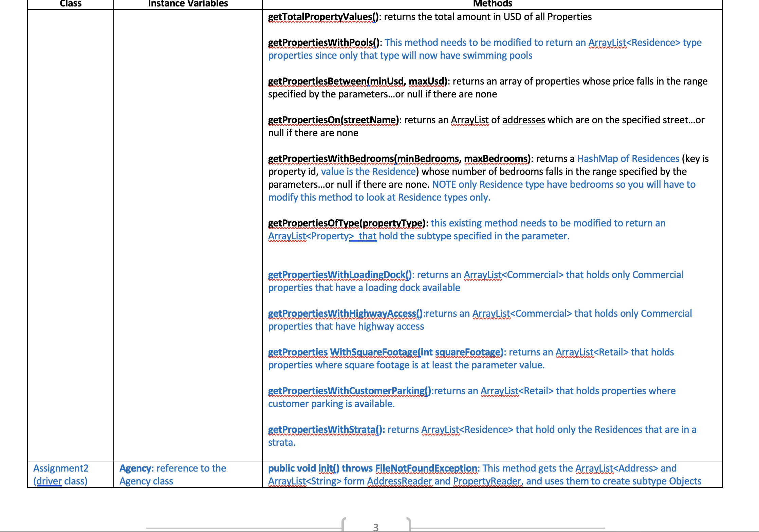Select the Methods column header
The width and height of the screenshot is (759, 532).
coord(493,4)
